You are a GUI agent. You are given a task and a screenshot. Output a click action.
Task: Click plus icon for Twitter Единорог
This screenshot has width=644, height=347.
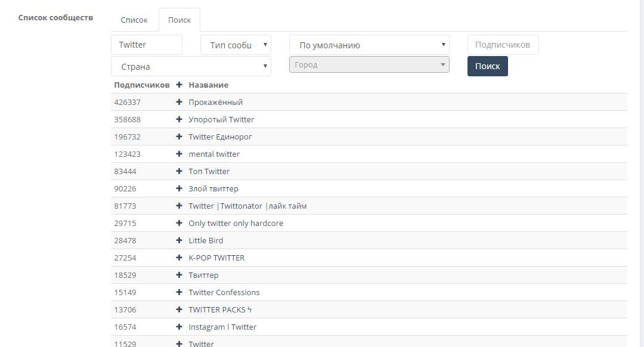click(179, 137)
